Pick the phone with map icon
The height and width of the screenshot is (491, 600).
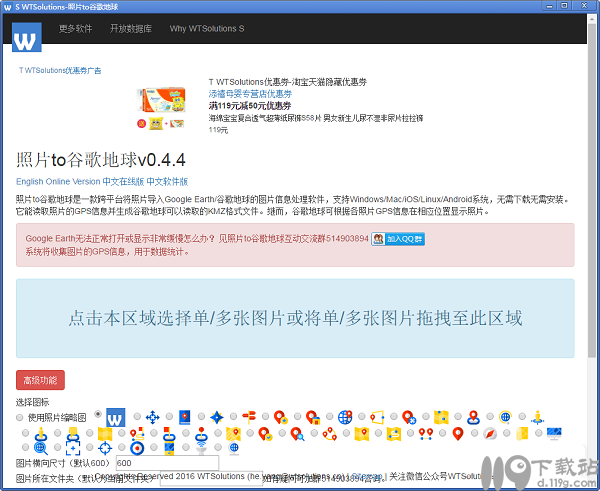click(169, 448)
